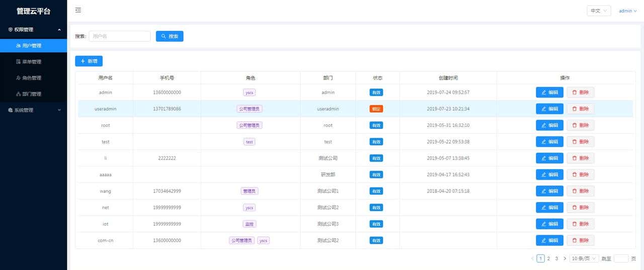644x270 pixels.
Task: Click the 锁定 status tag for useradmin
Action: (x=376, y=109)
